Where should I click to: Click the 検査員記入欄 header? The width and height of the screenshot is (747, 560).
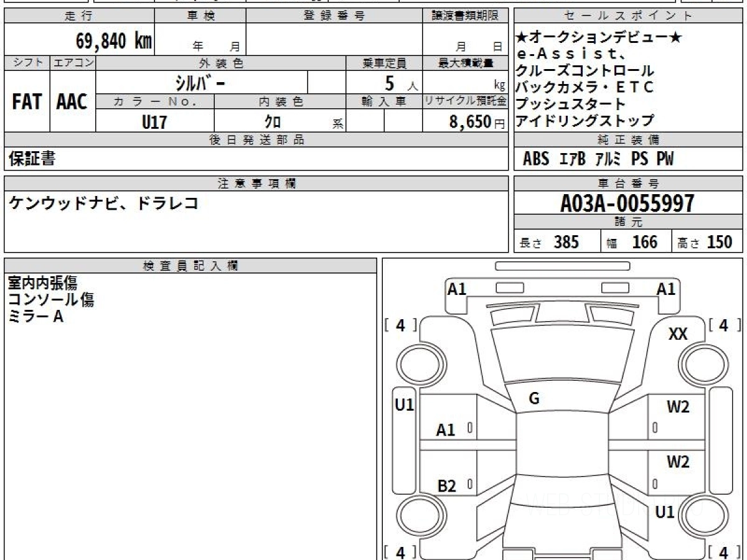click(190, 265)
